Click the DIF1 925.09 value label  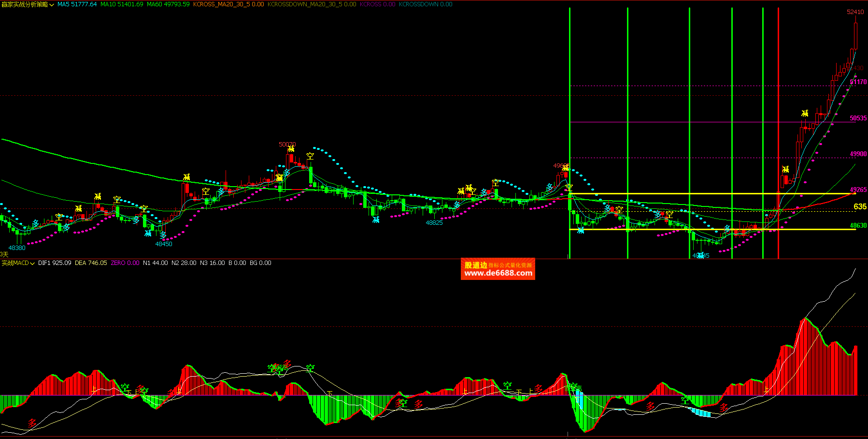[55, 263]
